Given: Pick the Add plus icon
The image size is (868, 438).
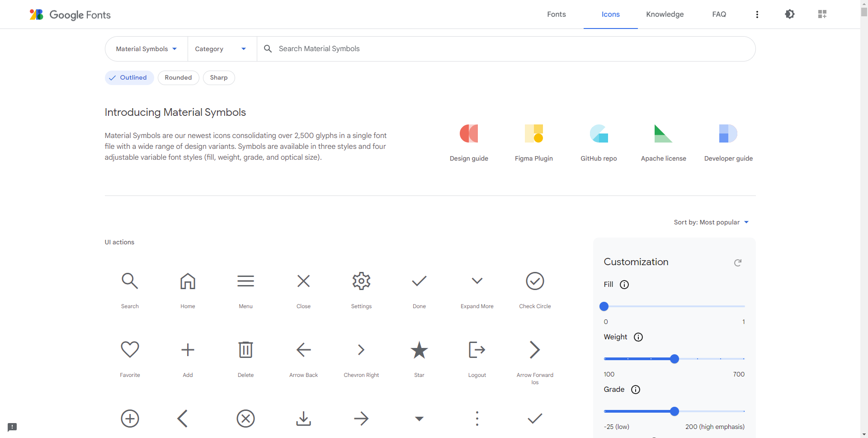Looking at the screenshot, I should point(188,350).
